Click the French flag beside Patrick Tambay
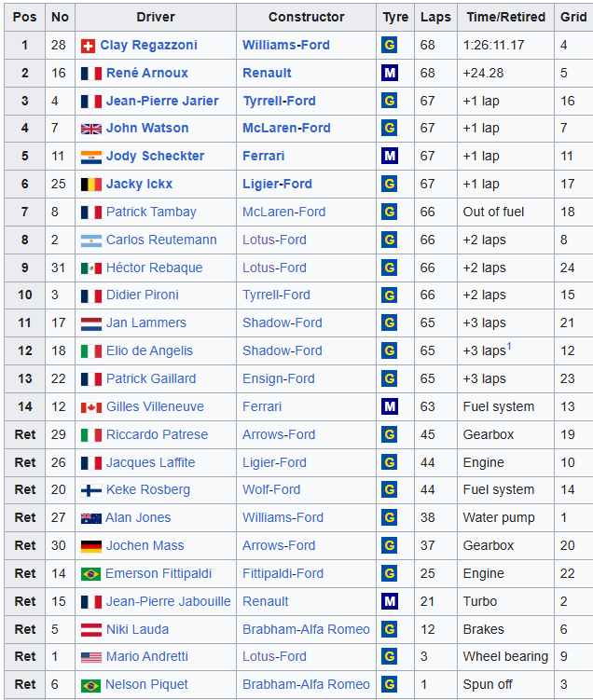Viewport: 593px width, 700px height. coord(91,213)
